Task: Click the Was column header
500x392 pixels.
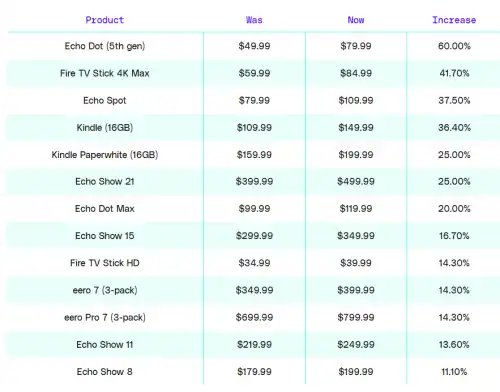Action: 254,20
